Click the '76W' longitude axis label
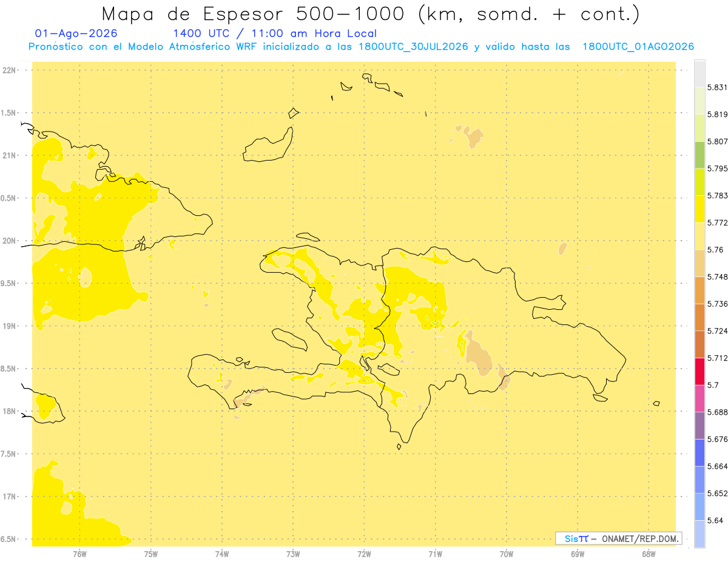 point(79,554)
